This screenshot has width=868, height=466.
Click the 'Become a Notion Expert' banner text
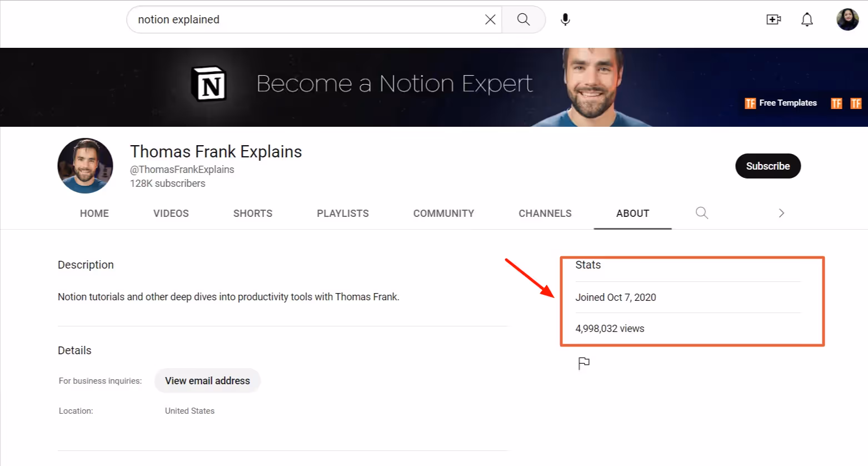click(x=395, y=84)
